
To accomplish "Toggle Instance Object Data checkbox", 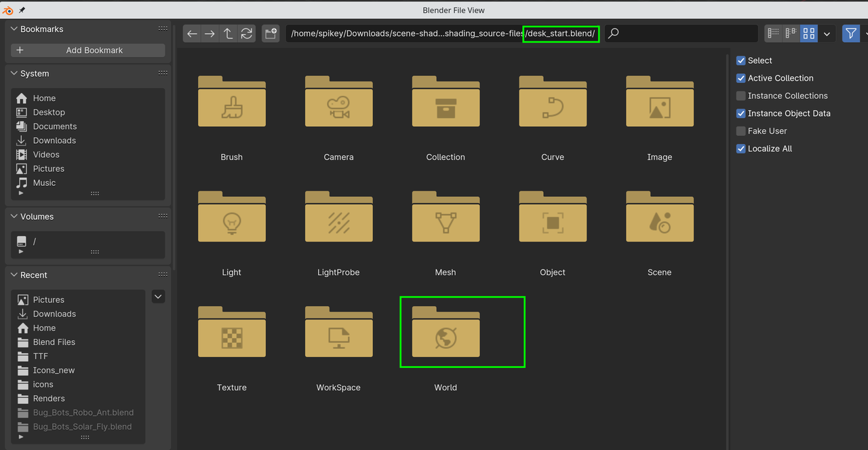I will [741, 113].
